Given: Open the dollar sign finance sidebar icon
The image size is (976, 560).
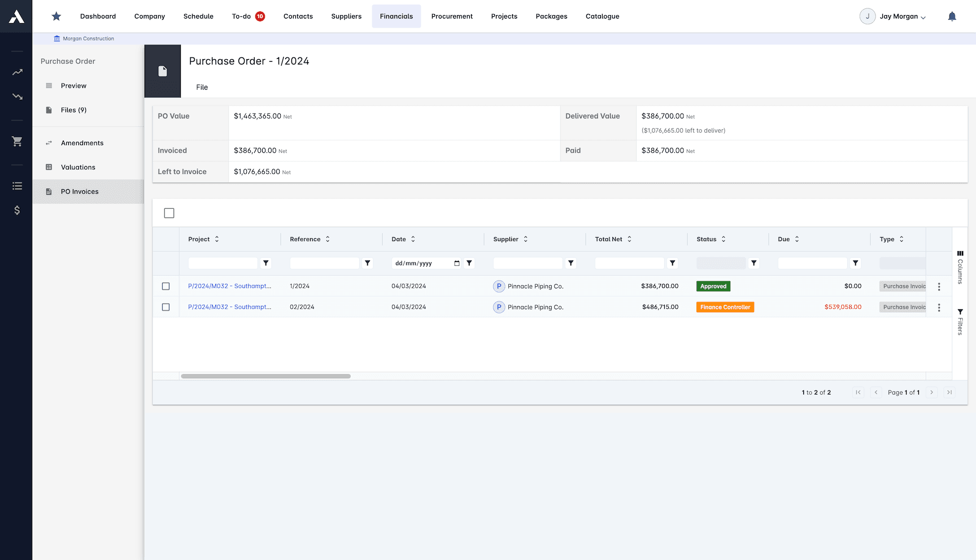Looking at the screenshot, I should pyautogui.click(x=17, y=210).
